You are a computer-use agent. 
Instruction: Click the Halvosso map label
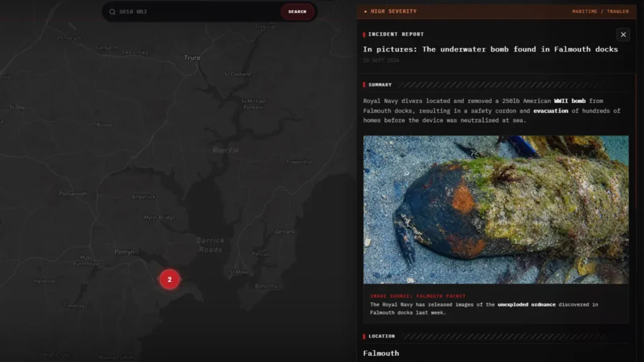coord(45,281)
